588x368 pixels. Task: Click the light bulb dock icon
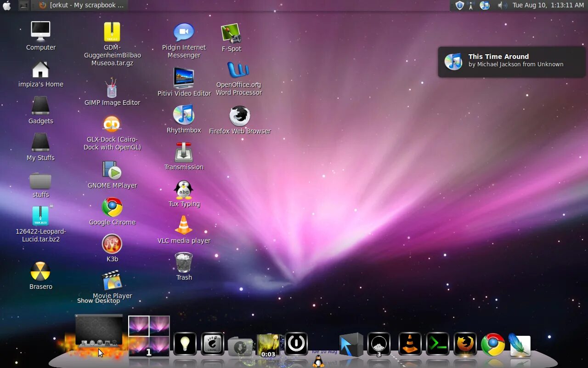click(185, 344)
